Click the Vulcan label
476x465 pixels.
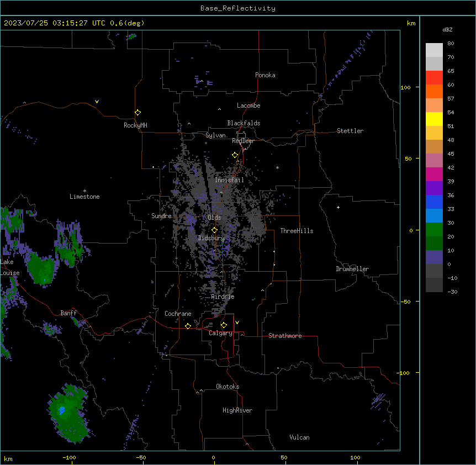[300, 437]
